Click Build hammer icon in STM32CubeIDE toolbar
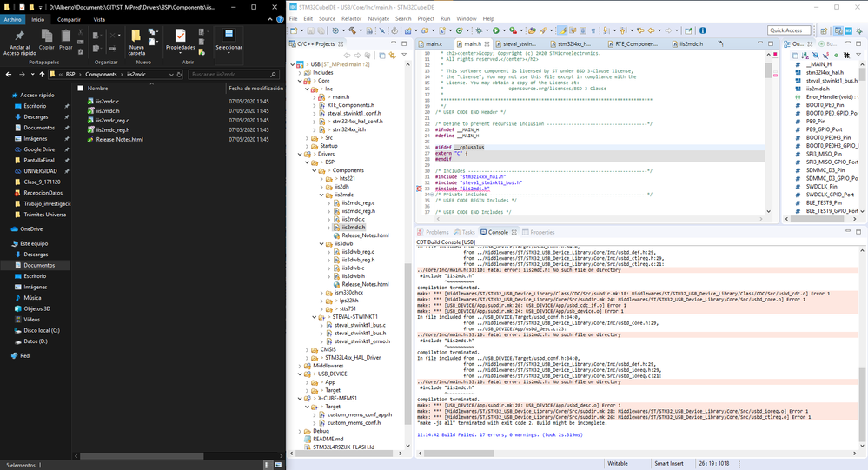The width and height of the screenshot is (868, 470). (352, 30)
